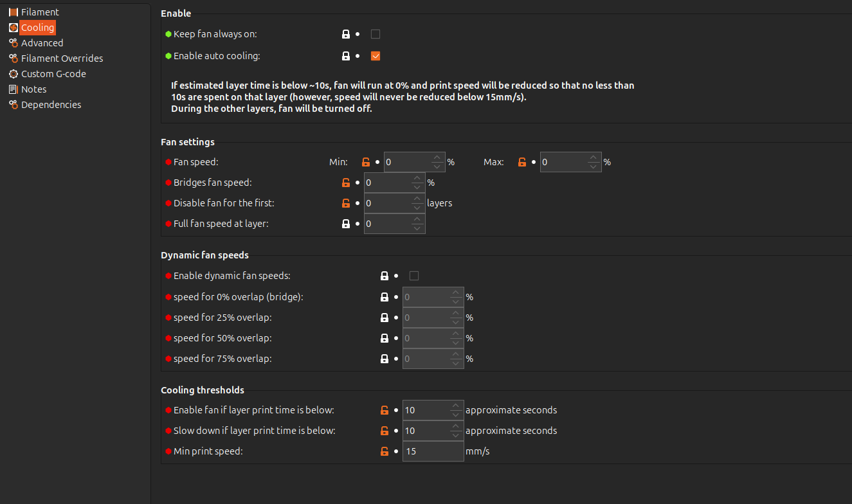Increase Max fan speed using the up arrow
The width and height of the screenshot is (852, 504).
(594, 157)
